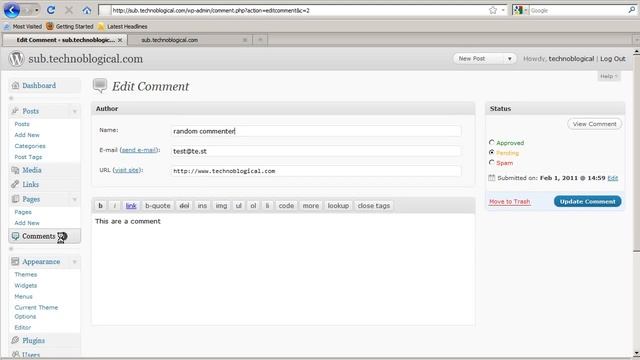
Task: Collapse the Appearance menu section
Action: click(75, 262)
